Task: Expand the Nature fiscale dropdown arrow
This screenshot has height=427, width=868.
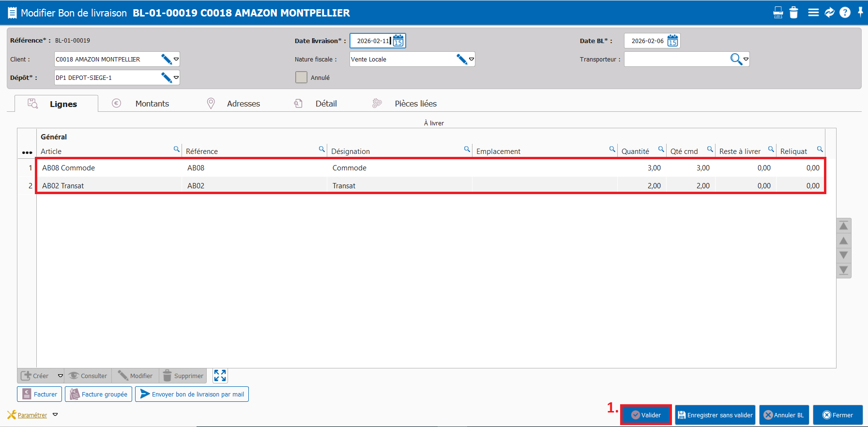Action: (472, 59)
